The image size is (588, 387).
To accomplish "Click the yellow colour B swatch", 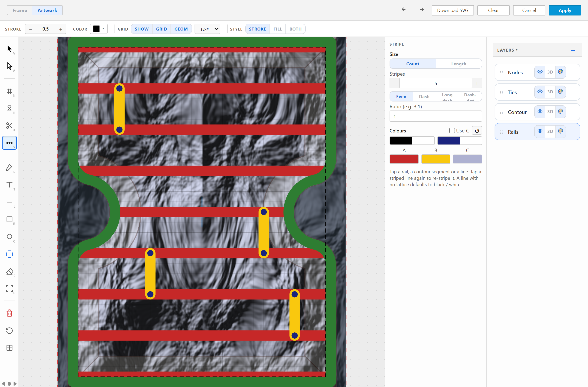I will click(436, 159).
